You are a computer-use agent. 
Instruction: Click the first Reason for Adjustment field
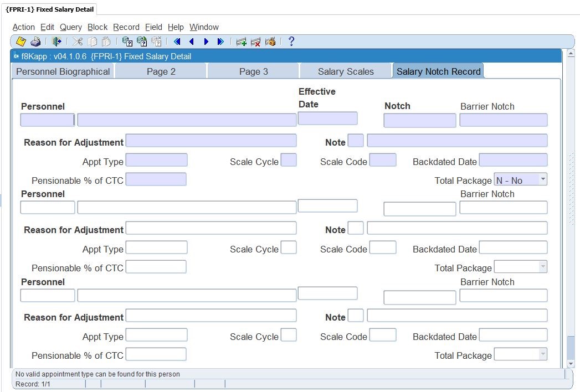coord(211,141)
